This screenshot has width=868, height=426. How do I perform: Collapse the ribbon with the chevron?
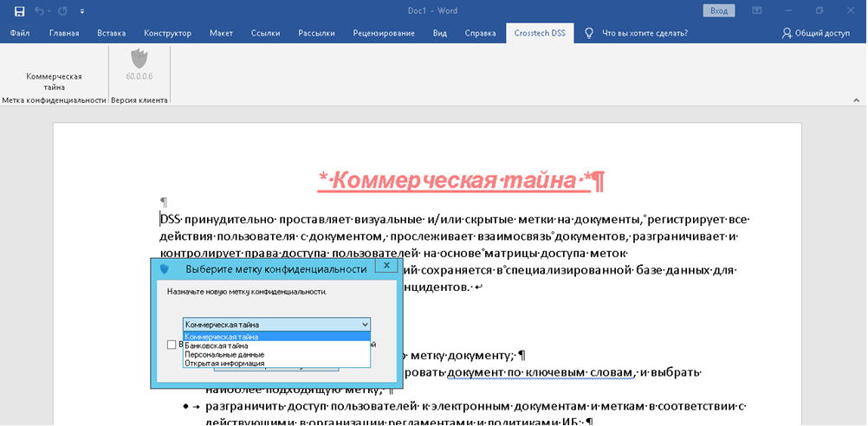pyautogui.click(x=857, y=100)
